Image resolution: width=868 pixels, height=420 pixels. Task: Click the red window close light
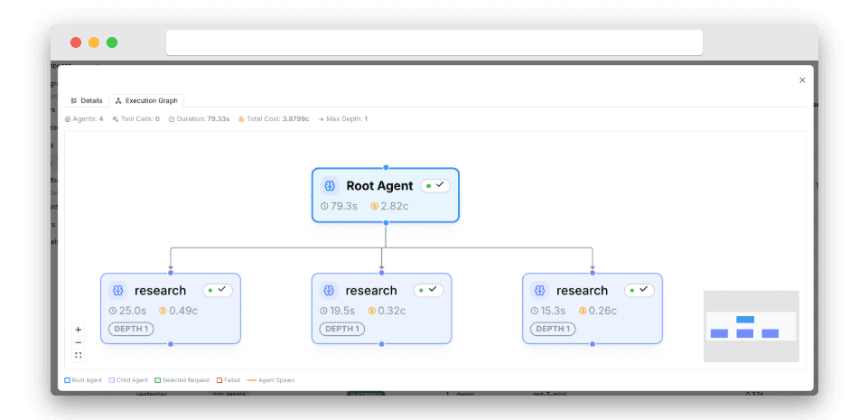click(x=76, y=42)
